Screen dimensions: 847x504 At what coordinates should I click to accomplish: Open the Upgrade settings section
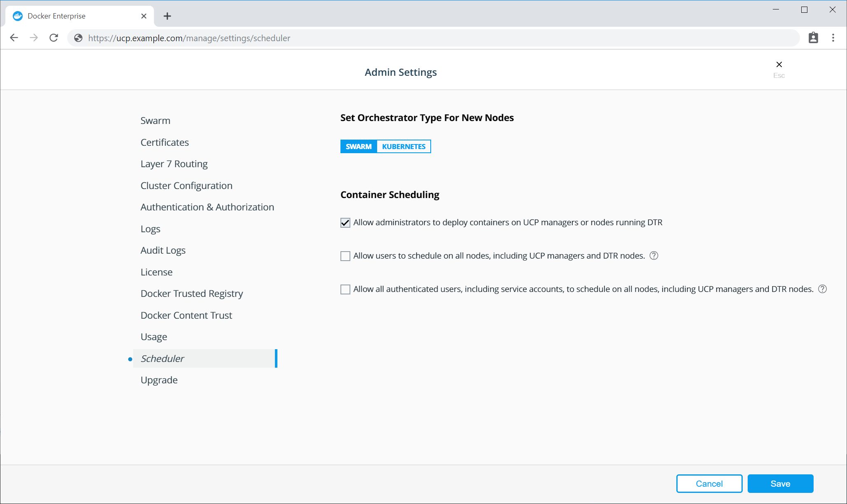159,380
